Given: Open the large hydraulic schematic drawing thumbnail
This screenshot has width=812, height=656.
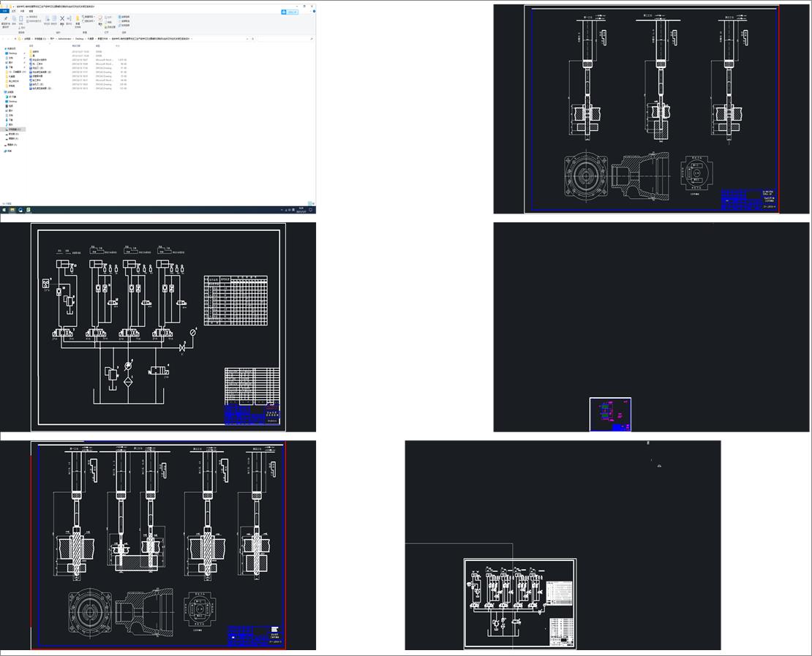Looking at the screenshot, I should 158,327.
